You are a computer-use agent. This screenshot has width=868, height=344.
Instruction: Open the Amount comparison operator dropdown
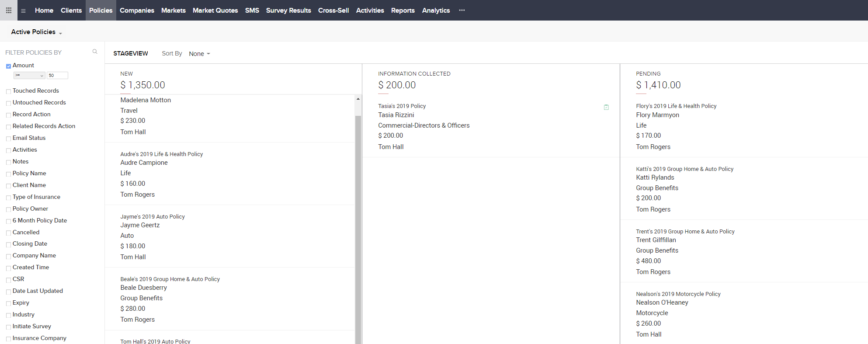29,76
